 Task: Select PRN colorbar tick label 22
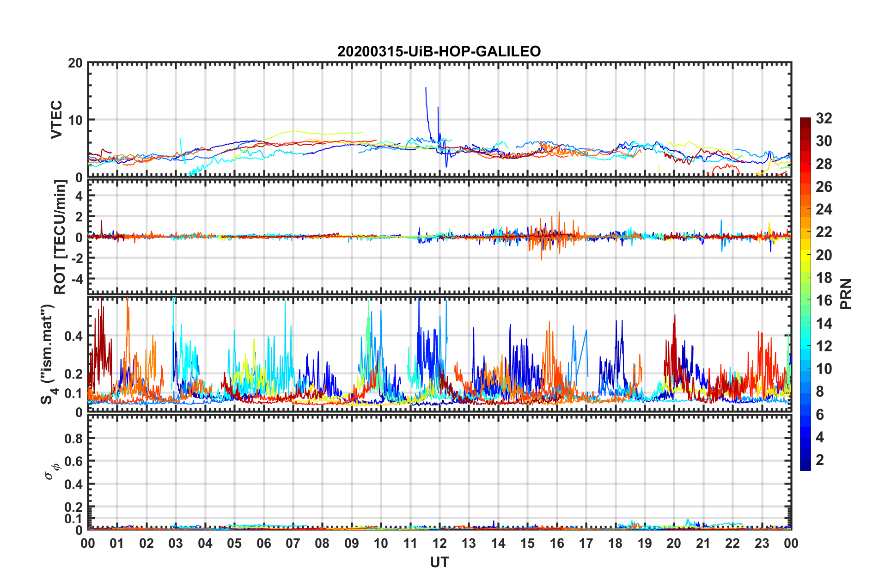pos(824,232)
